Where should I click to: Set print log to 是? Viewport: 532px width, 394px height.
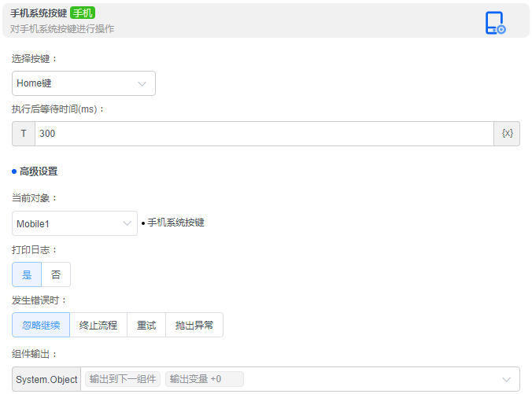[27, 274]
